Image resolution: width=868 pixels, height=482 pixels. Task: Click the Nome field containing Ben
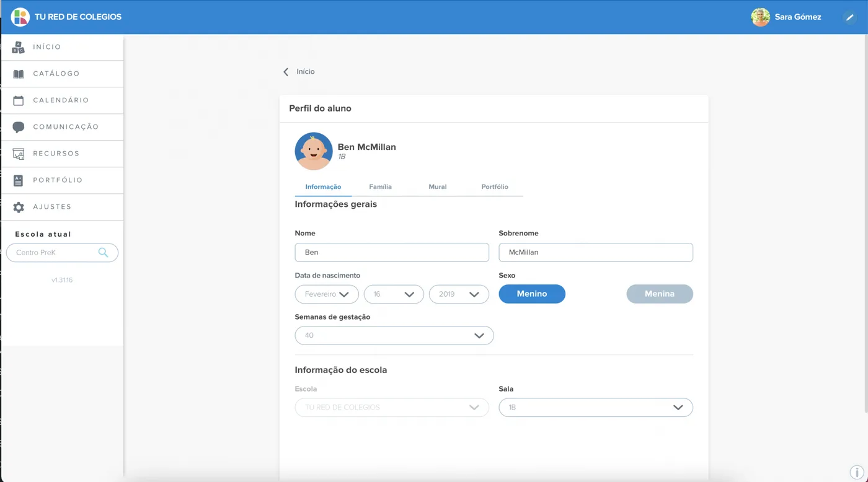[392, 252]
